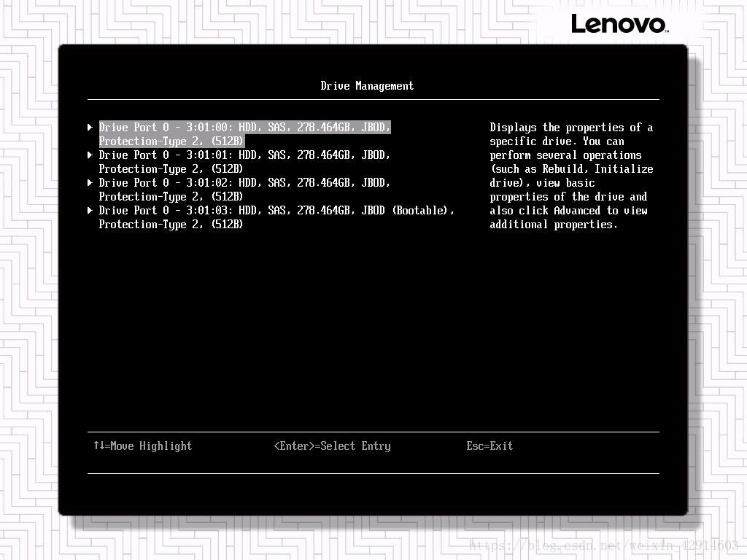The image size is (747, 560).
Task: Open the bootable Drive Port 0 - 3:01:03 entry
Action: (276, 217)
